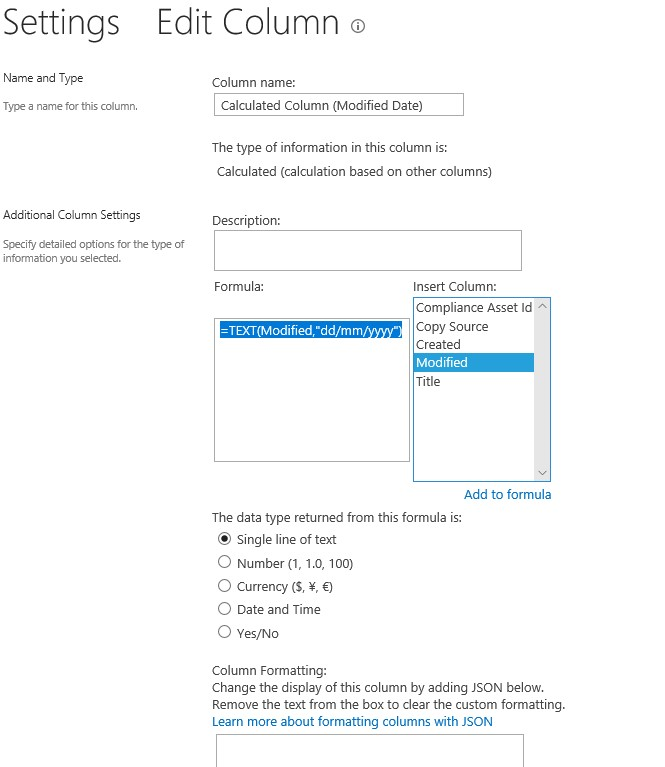Select Modified in Insert Column list
This screenshot has width=665, height=767.
(x=474, y=362)
